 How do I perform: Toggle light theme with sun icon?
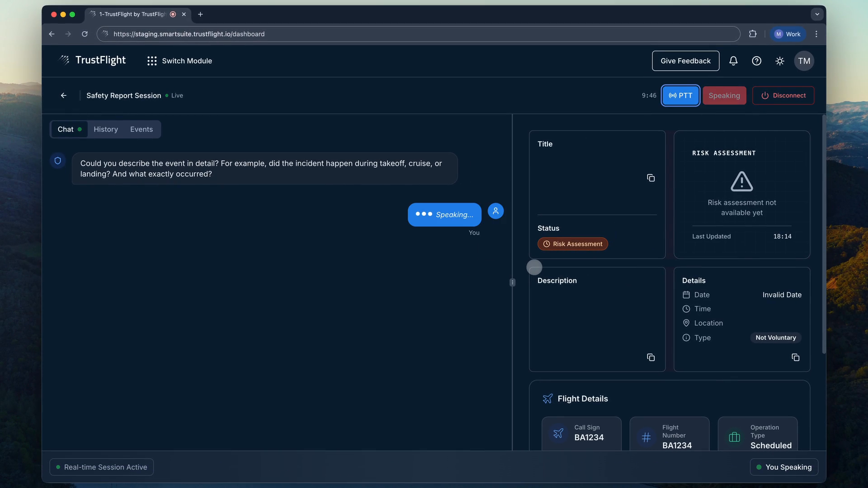click(780, 61)
